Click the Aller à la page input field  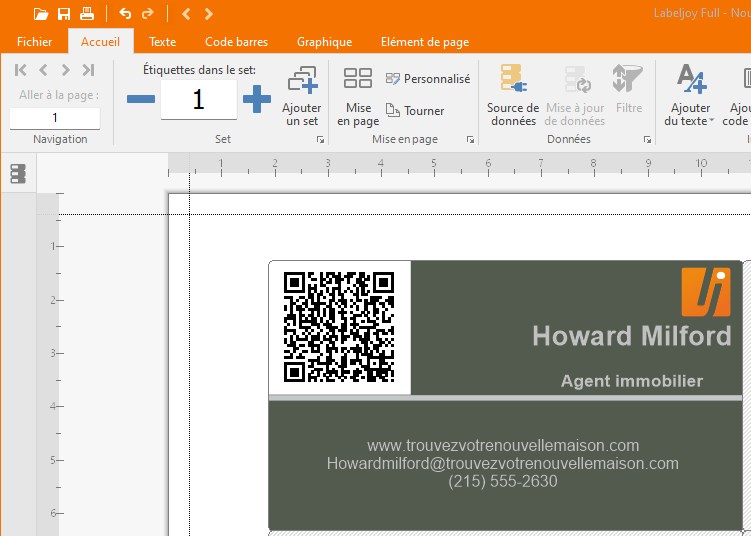(55, 118)
